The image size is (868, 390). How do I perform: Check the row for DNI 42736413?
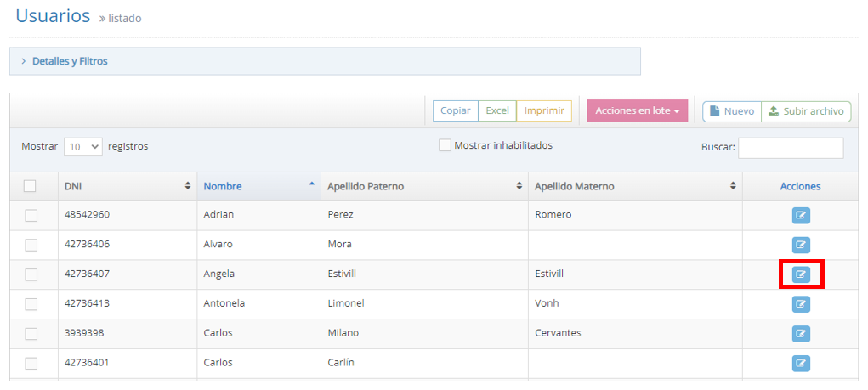tap(31, 304)
